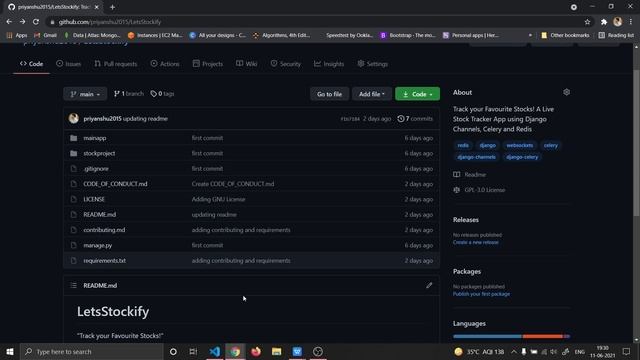Edit About details gear icon
The image size is (640, 360).
[x=566, y=92]
